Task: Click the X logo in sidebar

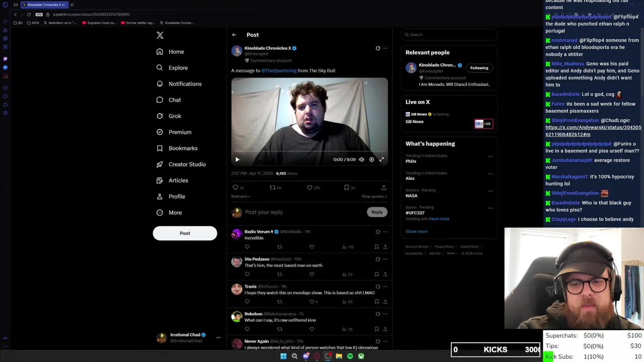Action: click(160, 35)
